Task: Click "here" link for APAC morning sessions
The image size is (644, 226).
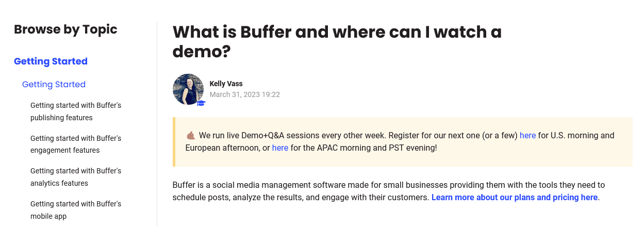Action: tap(280, 148)
